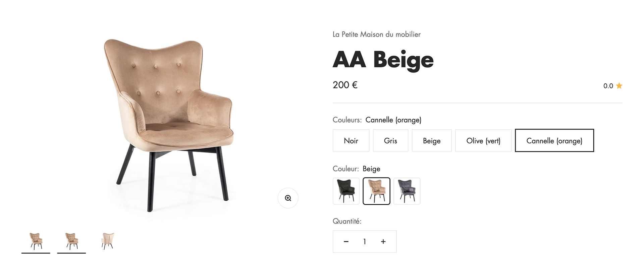Open La Petite Maison du mobilier link
644x267 pixels.
coord(376,34)
